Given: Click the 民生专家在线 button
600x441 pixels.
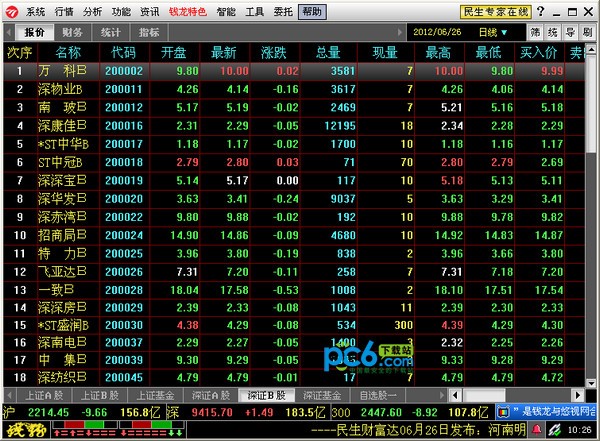Looking at the screenshot, I should pos(496,12).
